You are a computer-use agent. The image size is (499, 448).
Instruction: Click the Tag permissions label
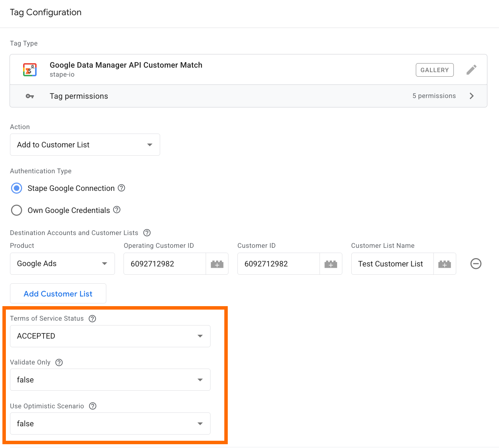tap(79, 96)
